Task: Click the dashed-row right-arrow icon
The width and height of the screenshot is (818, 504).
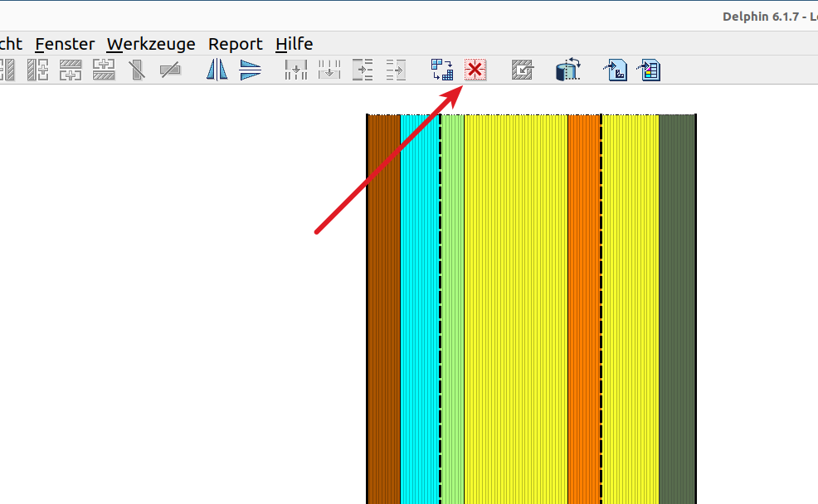Action: (x=396, y=70)
